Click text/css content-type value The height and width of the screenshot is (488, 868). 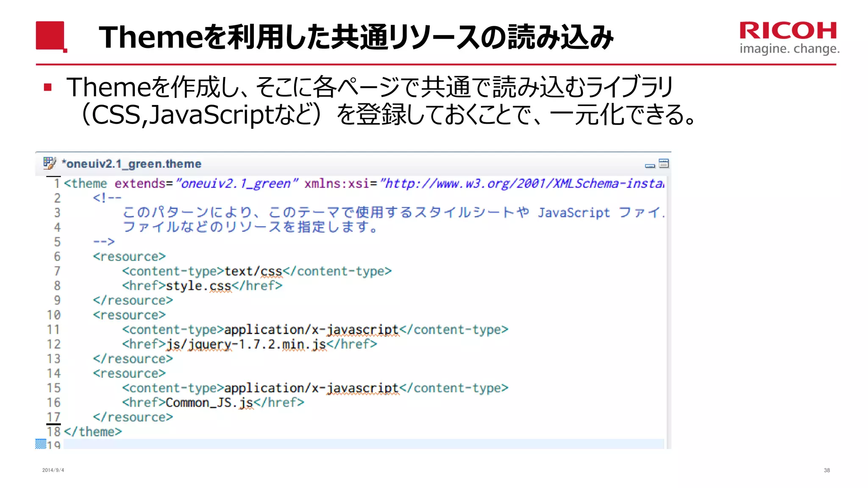(x=253, y=271)
